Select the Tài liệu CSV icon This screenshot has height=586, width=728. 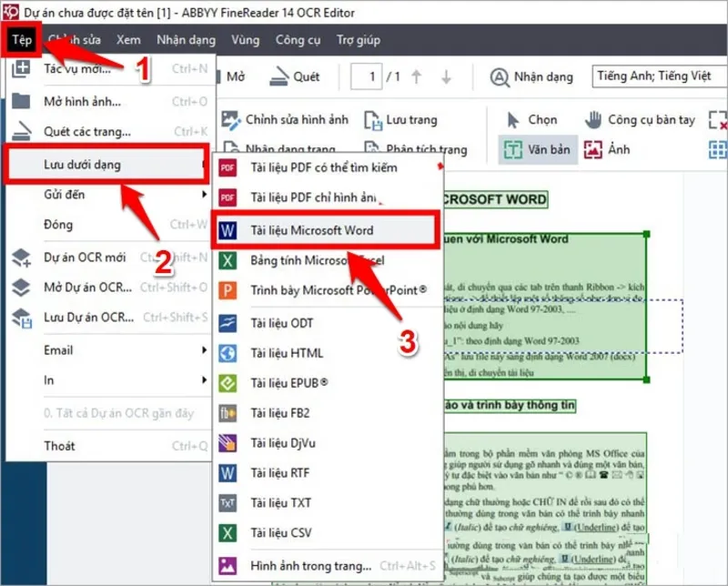(x=227, y=532)
